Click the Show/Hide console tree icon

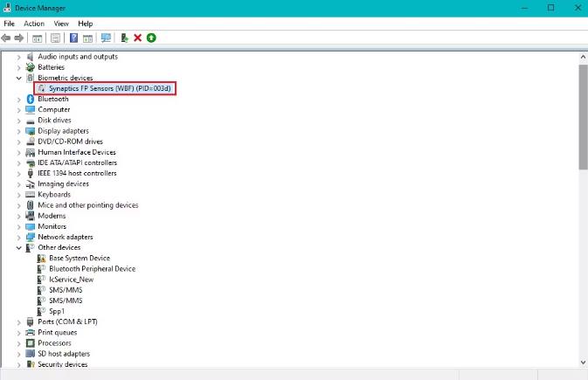click(x=37, y=38)
